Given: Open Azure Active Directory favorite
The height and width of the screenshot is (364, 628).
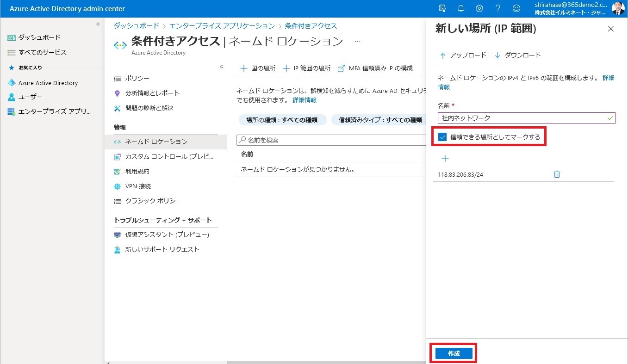Looking at the screenshot, I should (x=43, y=83).
